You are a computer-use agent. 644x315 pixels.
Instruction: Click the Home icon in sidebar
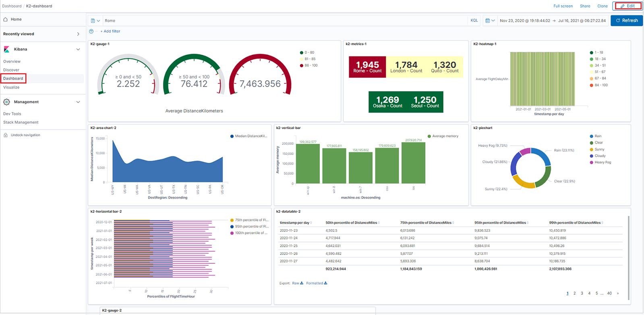coord(6,19)
